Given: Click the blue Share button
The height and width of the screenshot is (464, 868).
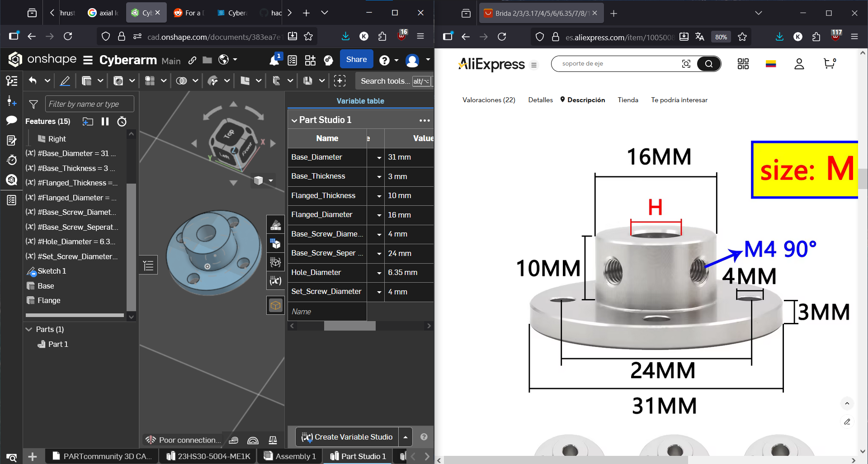Looking at the screenshot, I should pos(356,59).
